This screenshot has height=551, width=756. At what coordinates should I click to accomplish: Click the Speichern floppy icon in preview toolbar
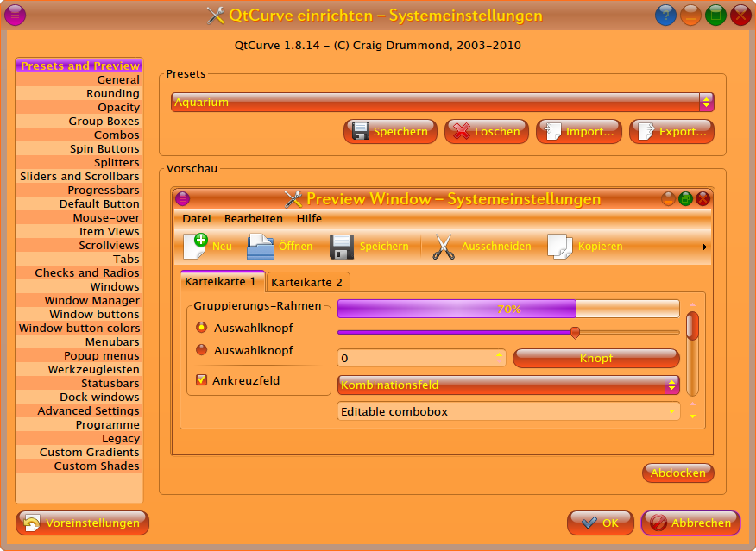[x=342, y=247]
